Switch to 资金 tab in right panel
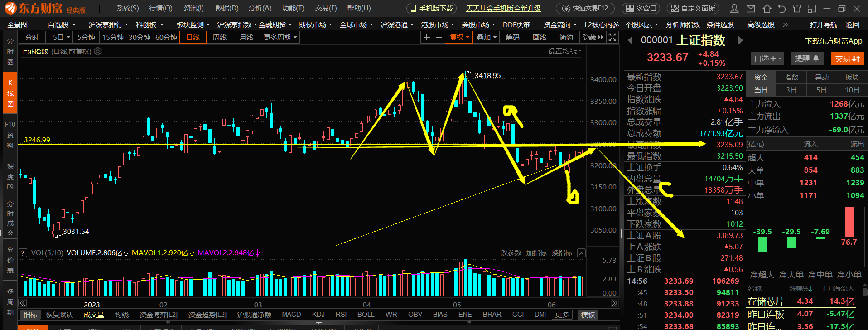 (x=761, y=77)
